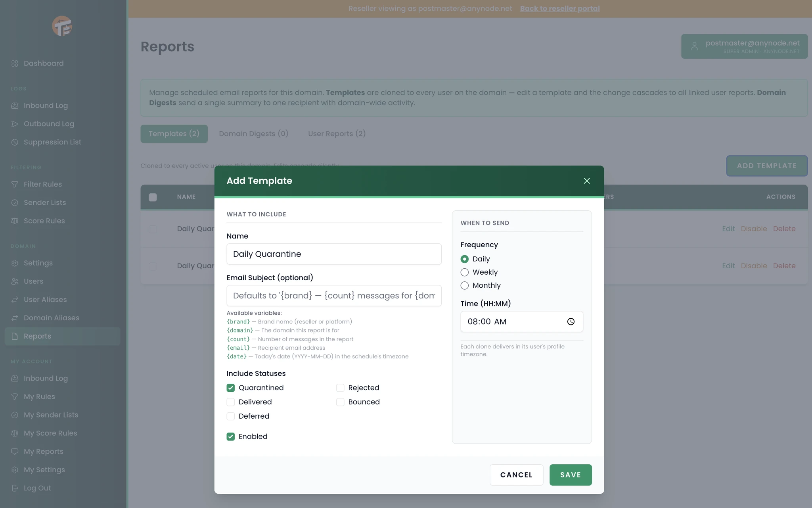Screen dimensions: 812x508
Task: Click the {count} variable text
Action: pos(238,339)
